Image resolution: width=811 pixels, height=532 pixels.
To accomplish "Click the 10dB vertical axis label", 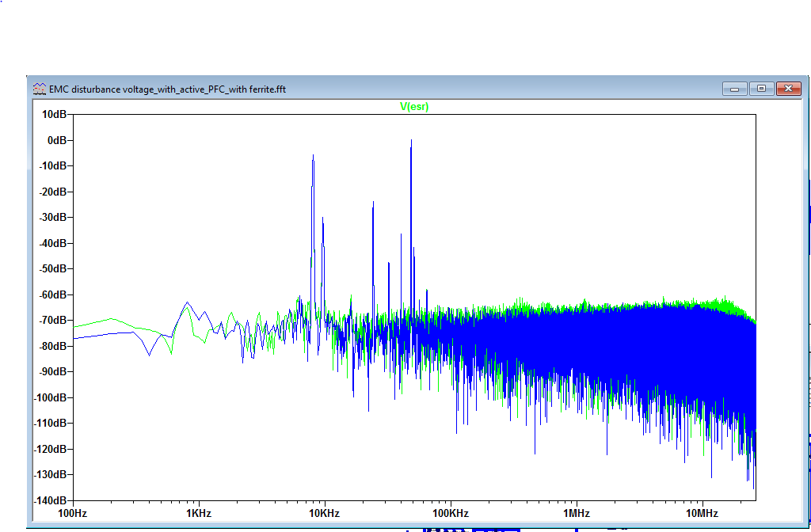I will pyautogui.click(x=55, y=115).
